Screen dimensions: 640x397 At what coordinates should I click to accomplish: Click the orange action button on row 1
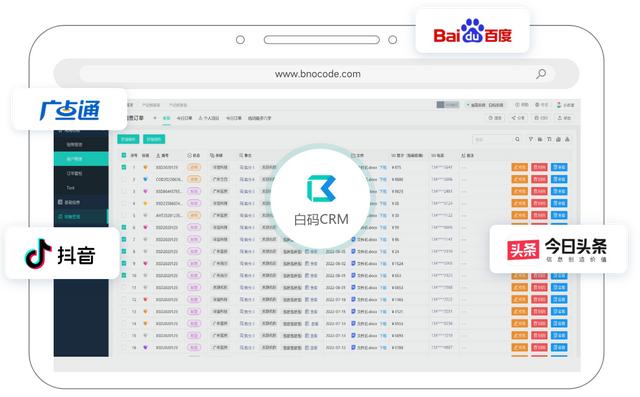tap(520, 167)
